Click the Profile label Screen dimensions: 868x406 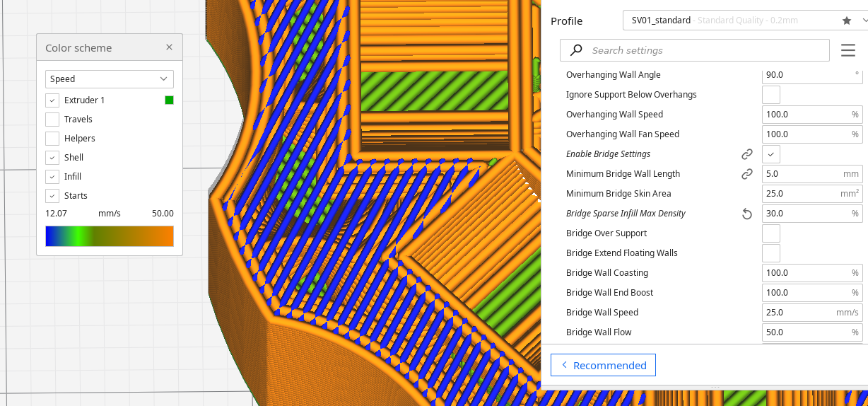click(567, 21)
